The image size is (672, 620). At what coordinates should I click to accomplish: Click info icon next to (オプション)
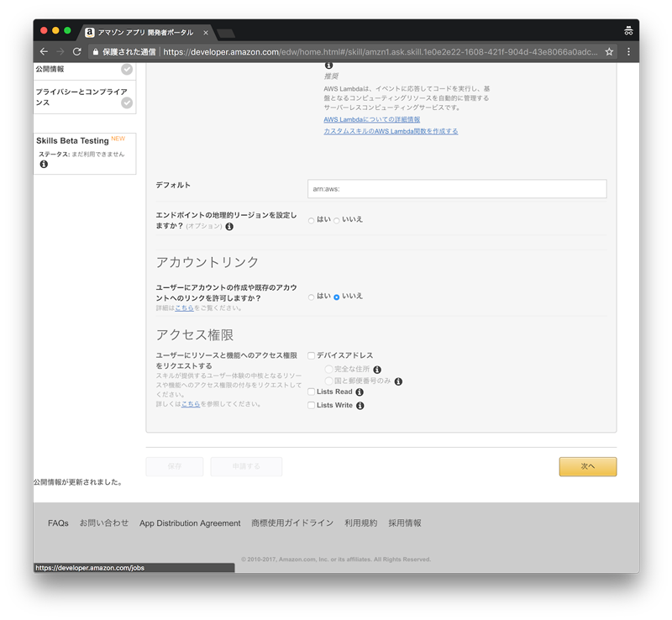[x=229, y=226]
